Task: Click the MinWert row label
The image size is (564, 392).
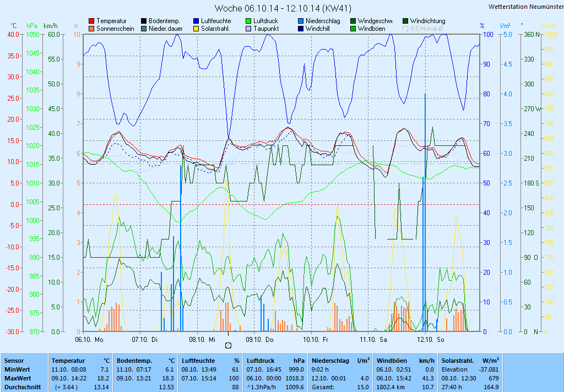Action: click(17, 370)
